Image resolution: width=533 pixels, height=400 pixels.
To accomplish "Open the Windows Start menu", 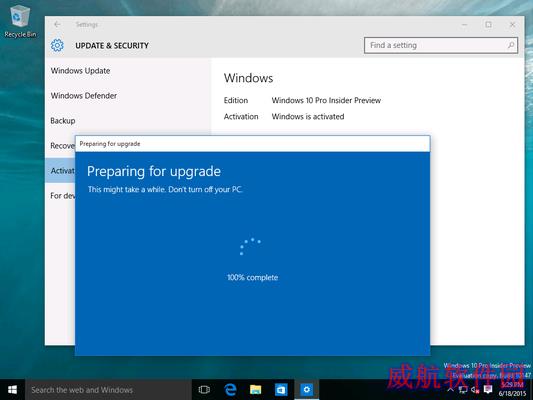I will (x=12, y=390).
